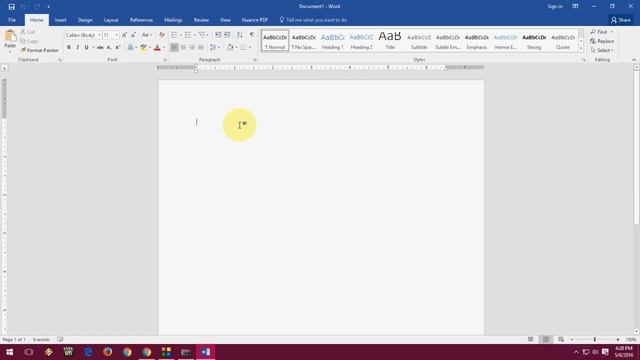Screen dimensions: 640x360
Task: Open text highlight color dropdown arrow
Action: coord(150,48)
